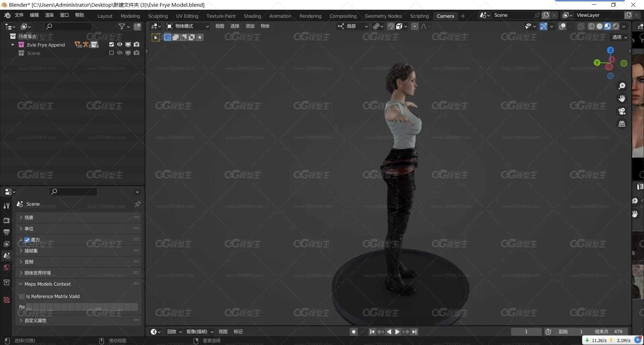Click the current frame field showing 1
Image resolution: width=644 pixels, height=345 pixels.
(x=526, y=332)
